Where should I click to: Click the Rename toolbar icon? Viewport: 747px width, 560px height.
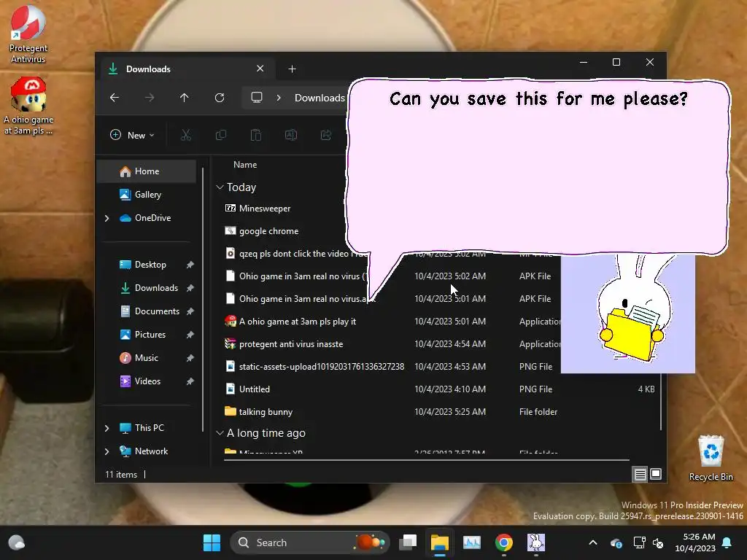pyautogui.click(x=290, y=135)
